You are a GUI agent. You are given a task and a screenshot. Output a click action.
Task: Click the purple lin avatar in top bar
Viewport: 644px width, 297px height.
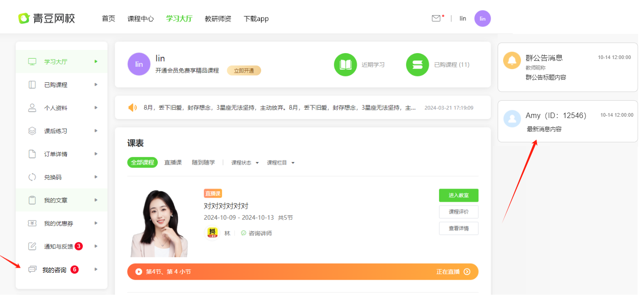[x=482, y=19]
